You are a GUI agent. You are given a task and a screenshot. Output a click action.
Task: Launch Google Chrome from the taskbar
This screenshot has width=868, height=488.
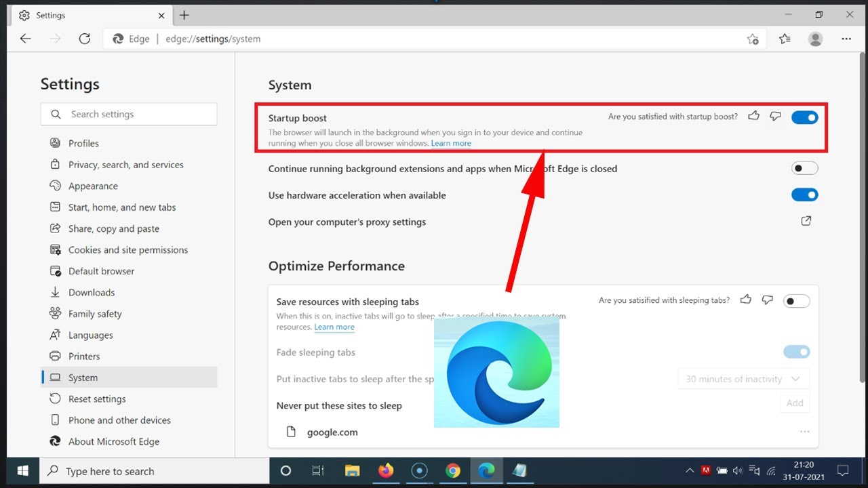coord(453,470)
